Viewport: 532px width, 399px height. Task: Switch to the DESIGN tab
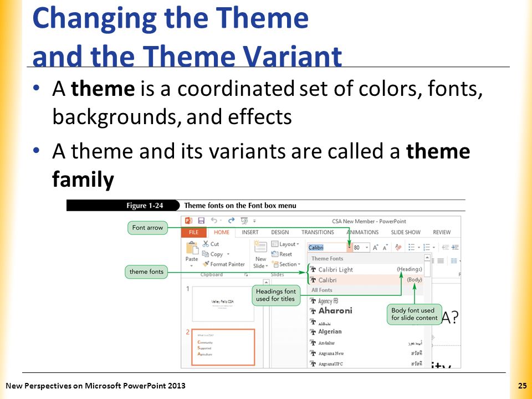click(280, 232)
